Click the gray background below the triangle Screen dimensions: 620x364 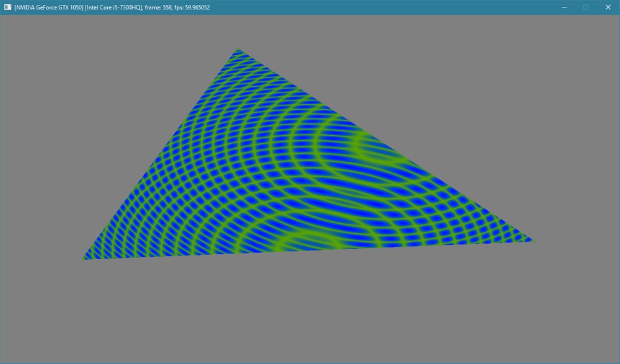[x=310, y=310]
